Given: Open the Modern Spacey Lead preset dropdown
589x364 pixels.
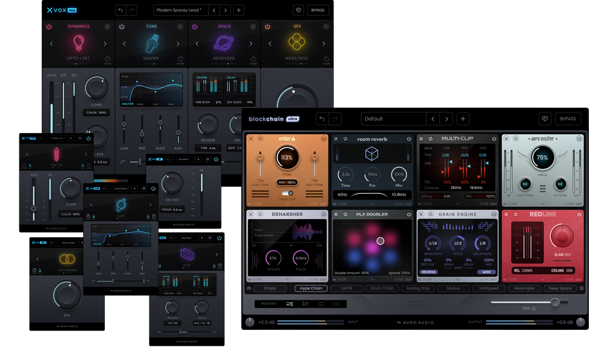Looking at the screenshot, I should point(180,10).
